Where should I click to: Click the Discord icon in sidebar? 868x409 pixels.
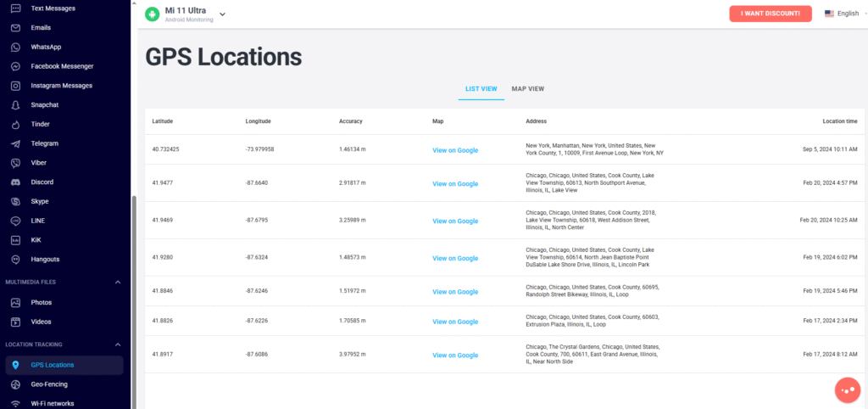click(15, 182)
